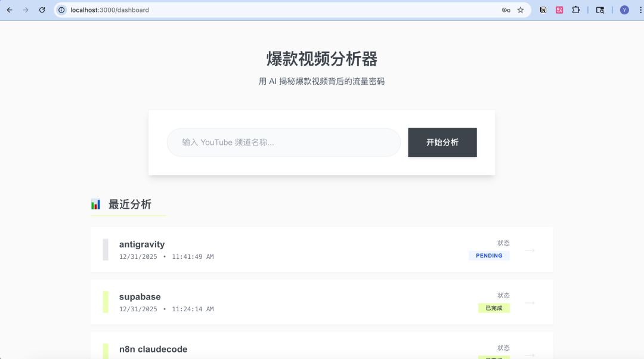This screenshot has width=644, height=359.
Task: Click the 最近分析 section heading
Action: coord(130,204)
